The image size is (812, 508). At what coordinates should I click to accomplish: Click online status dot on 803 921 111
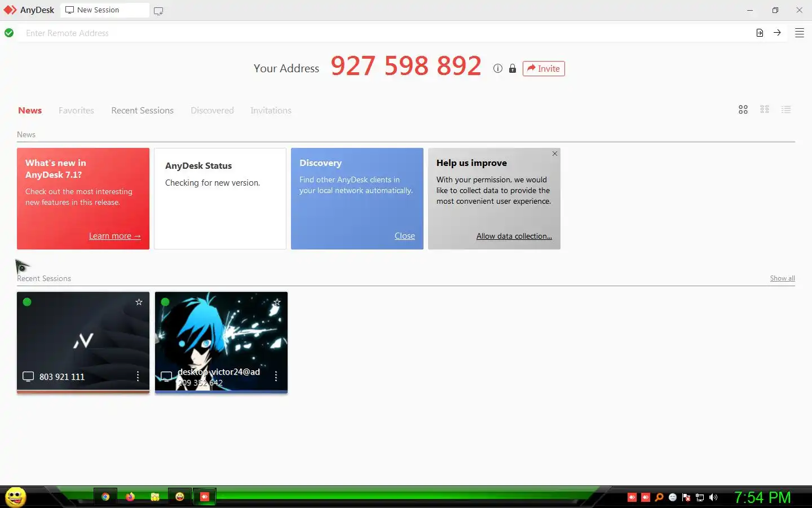[27, 302]
